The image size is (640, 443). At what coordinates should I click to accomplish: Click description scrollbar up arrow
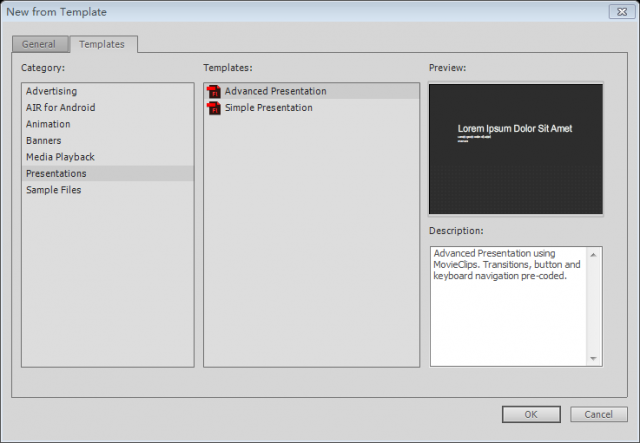tap(593, 255)
